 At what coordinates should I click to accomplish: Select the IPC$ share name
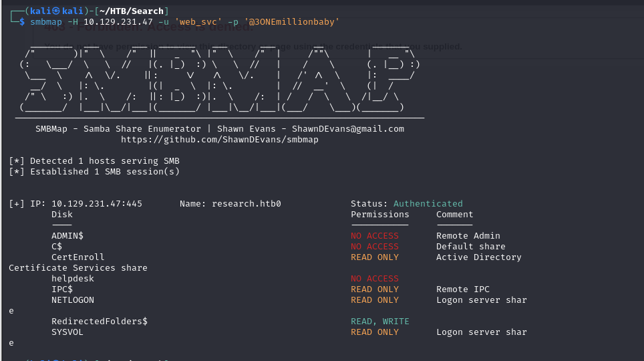click(x=62, y=289)
